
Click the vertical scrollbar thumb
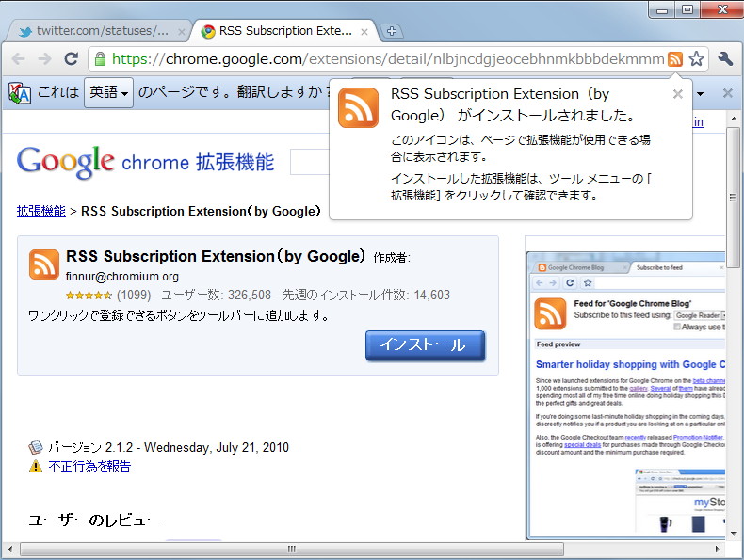(x=733, y=198)
